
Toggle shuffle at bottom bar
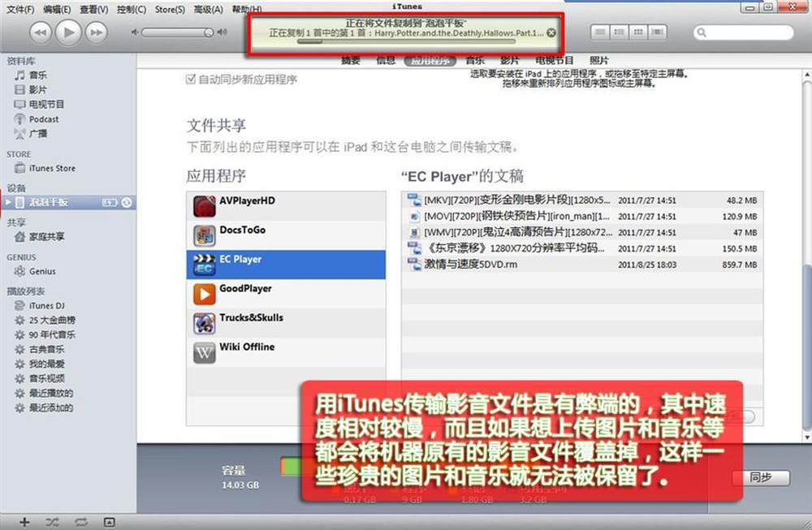click(52, 522)
